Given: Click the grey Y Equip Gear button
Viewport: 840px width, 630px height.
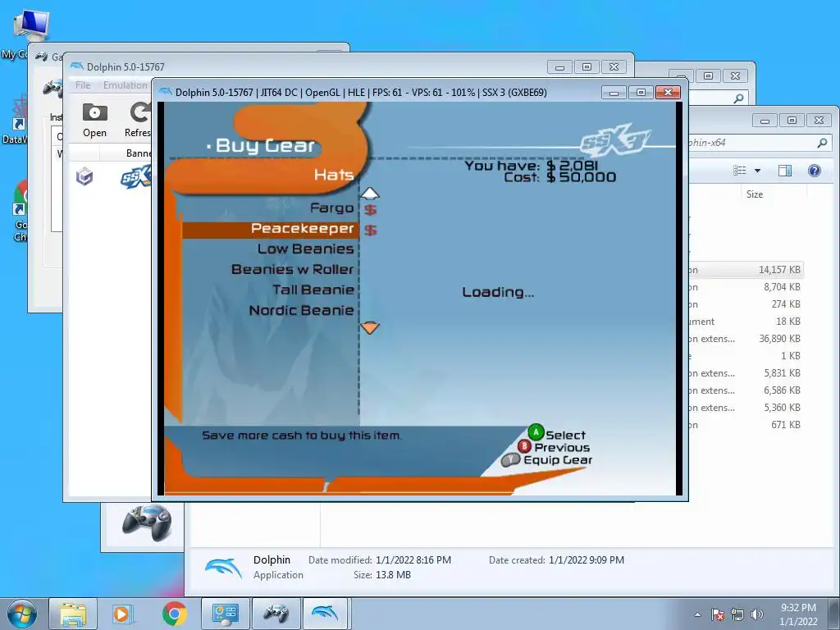Looking at the screenshot, I should coord(511,459).
